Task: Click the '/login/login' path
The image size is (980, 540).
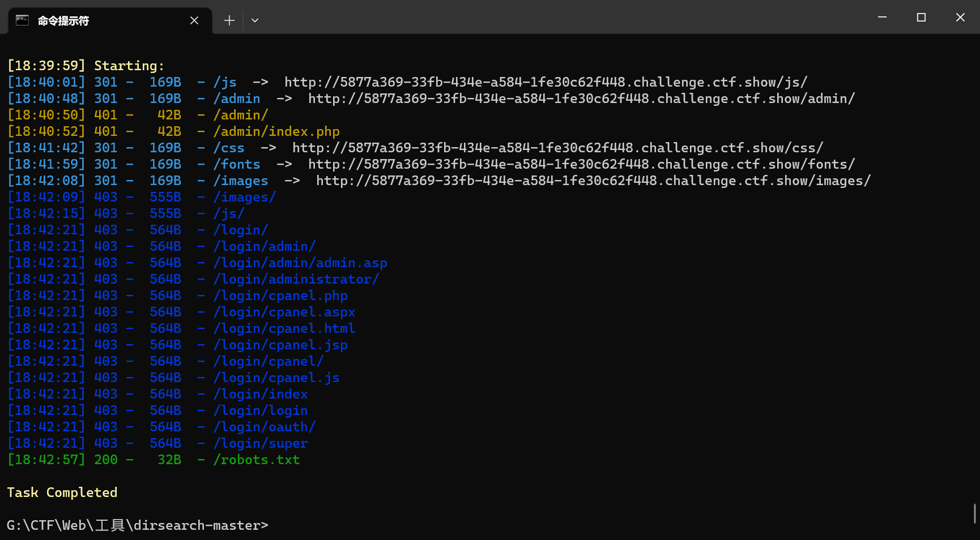Action: pos(261,410)
